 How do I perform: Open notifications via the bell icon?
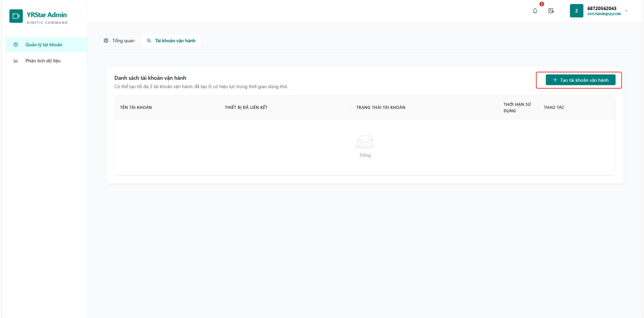pyautogui.click(x=535, y=11)
